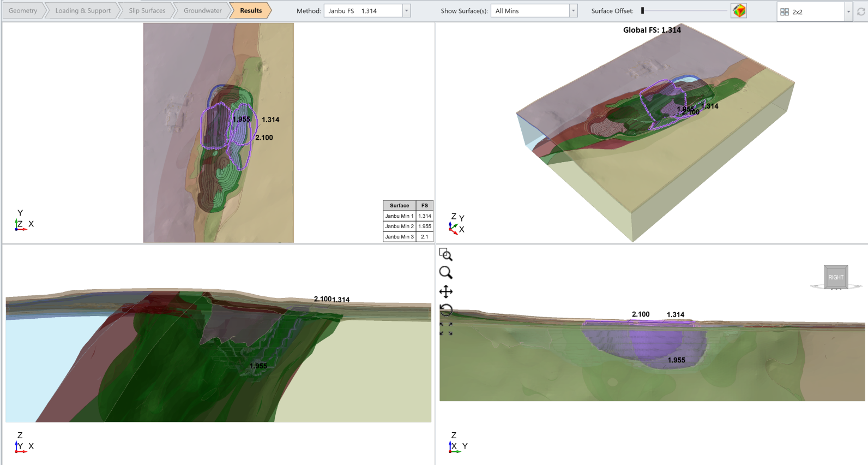Image resolution: width=868 pixels, height=465 pixels.
Task: Open the Groundwater tab
Action: click(203, 10)
